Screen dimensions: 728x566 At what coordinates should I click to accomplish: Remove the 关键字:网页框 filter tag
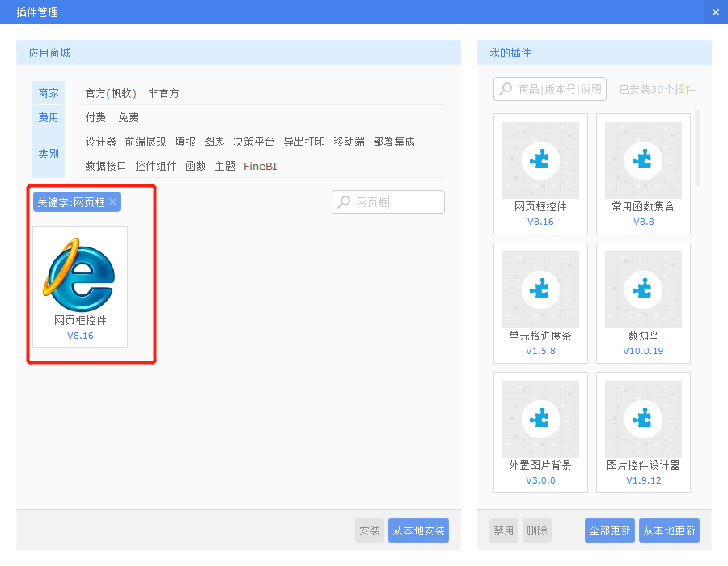112,202
